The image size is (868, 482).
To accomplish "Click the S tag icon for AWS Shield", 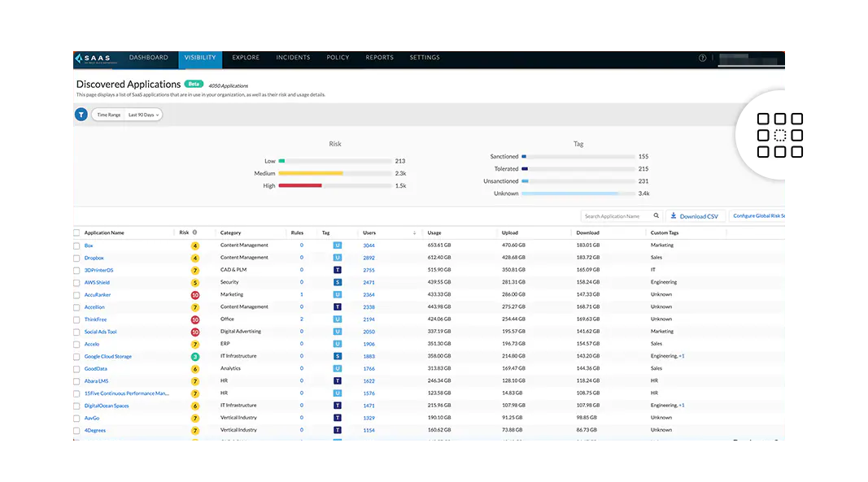I will point(338,282).
